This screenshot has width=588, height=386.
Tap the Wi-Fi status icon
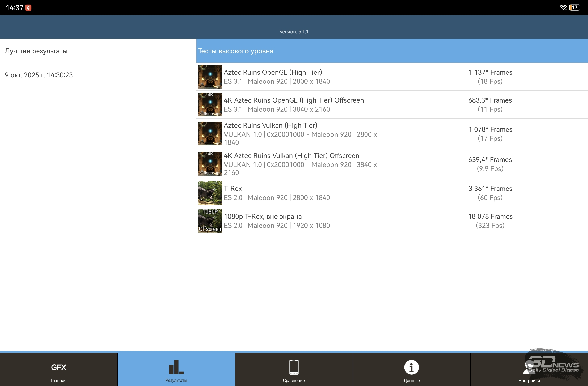tap(563, 7)
